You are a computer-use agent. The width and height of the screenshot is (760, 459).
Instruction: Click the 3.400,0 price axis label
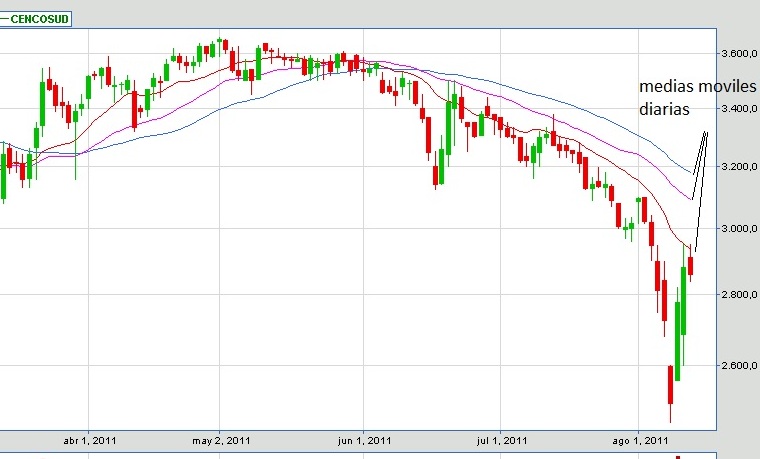coord(740,108)
